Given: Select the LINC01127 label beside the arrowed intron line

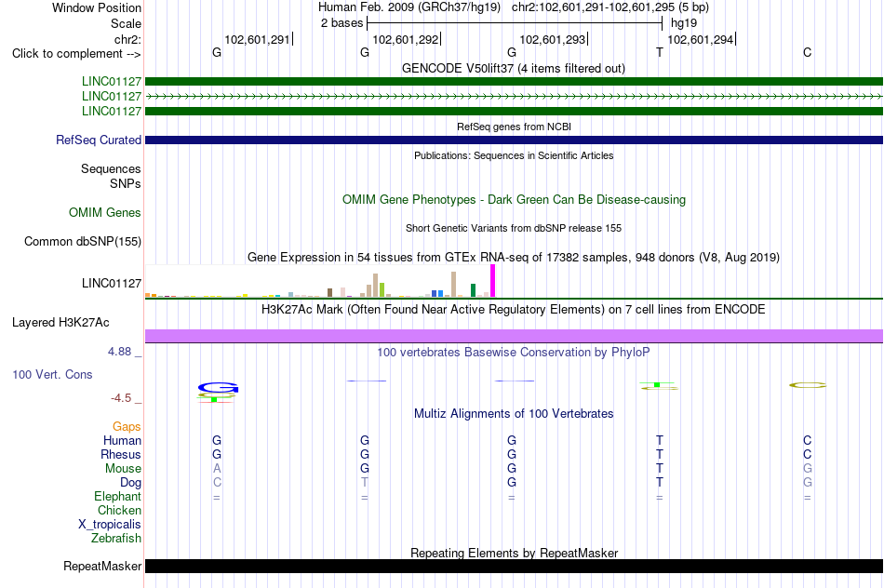Looking at the screenshot, I should point(112,97).
